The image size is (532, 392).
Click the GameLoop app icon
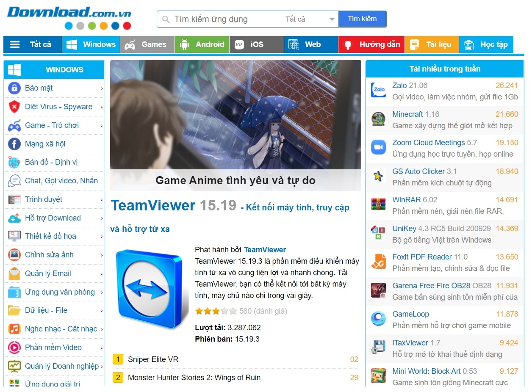point(378,319)
